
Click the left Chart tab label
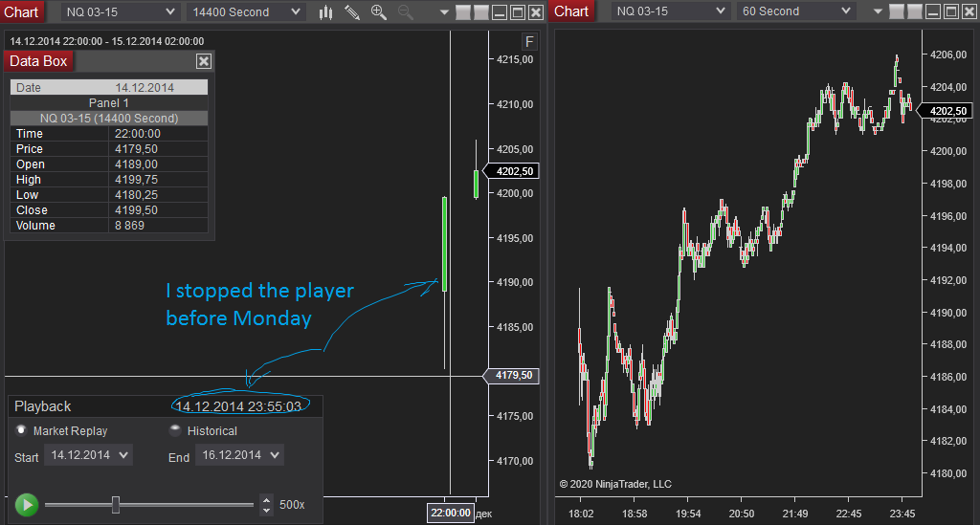pos(21,11)
